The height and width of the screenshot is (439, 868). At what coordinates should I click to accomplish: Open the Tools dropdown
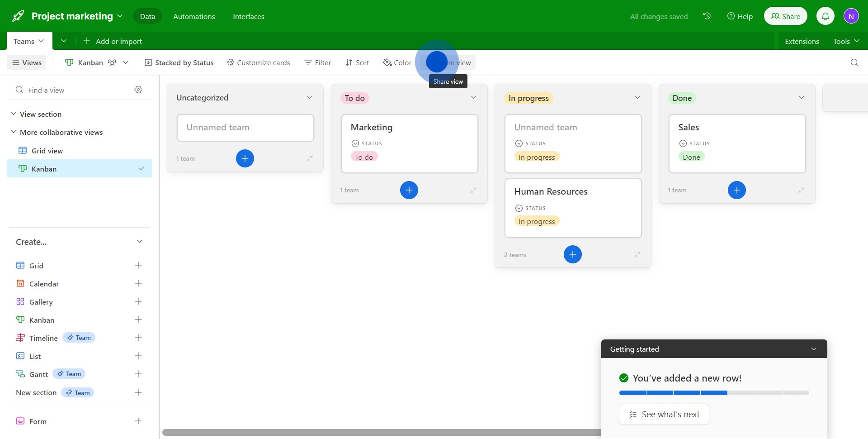[x=845, y=41]
